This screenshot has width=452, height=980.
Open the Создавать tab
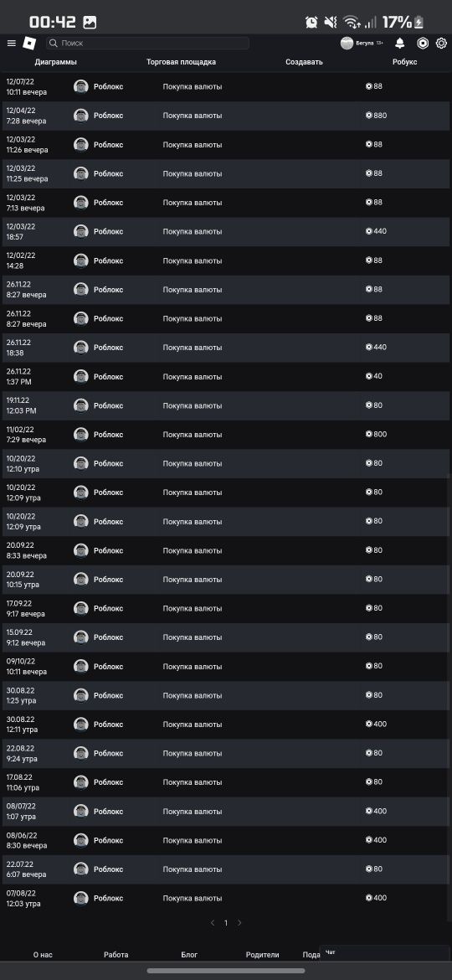(304, 62)
